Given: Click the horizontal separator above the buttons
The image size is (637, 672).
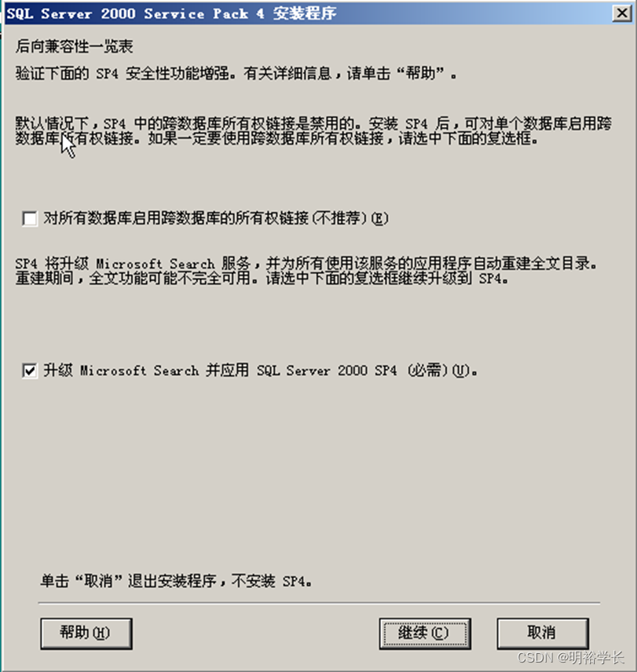Looking at the screenshot, I should point(319,603).
